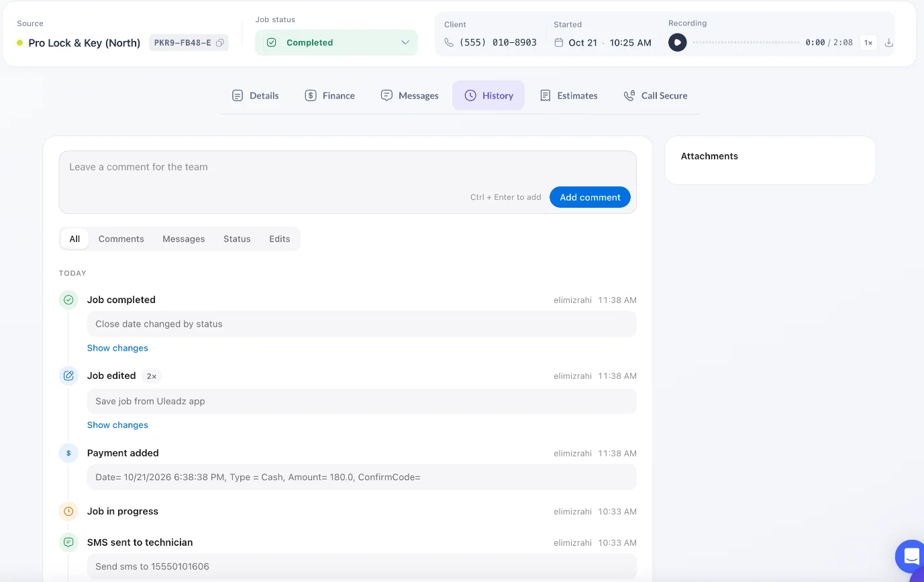Open the Job status dropdown

[x=336, y=42]
